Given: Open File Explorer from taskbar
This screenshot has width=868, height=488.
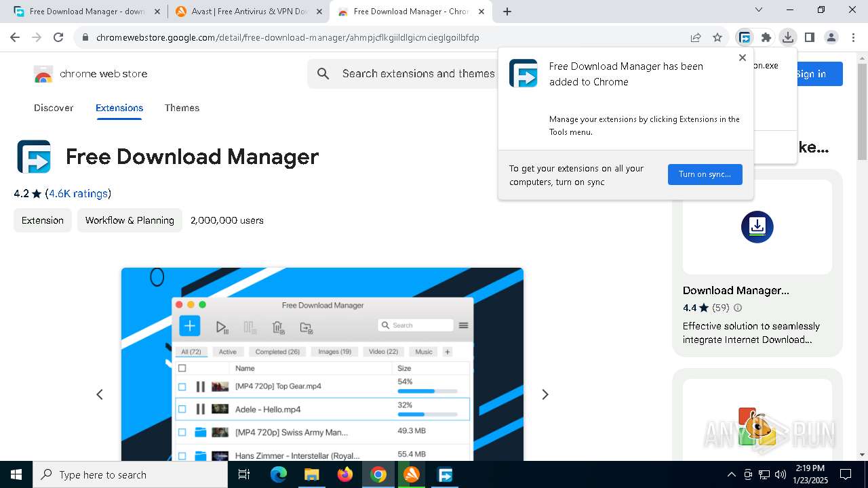Looking at the screenshot, I should point(312,474).
